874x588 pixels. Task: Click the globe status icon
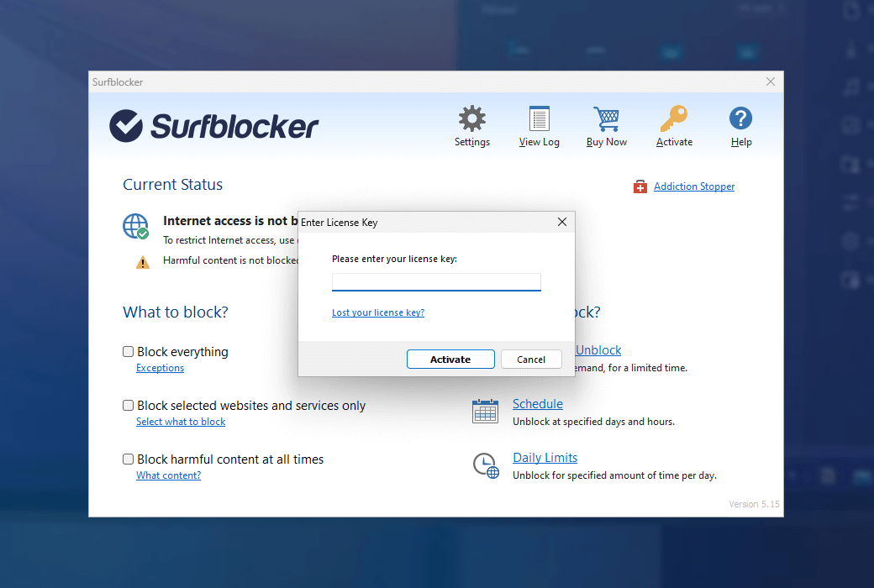pos(136,226)
